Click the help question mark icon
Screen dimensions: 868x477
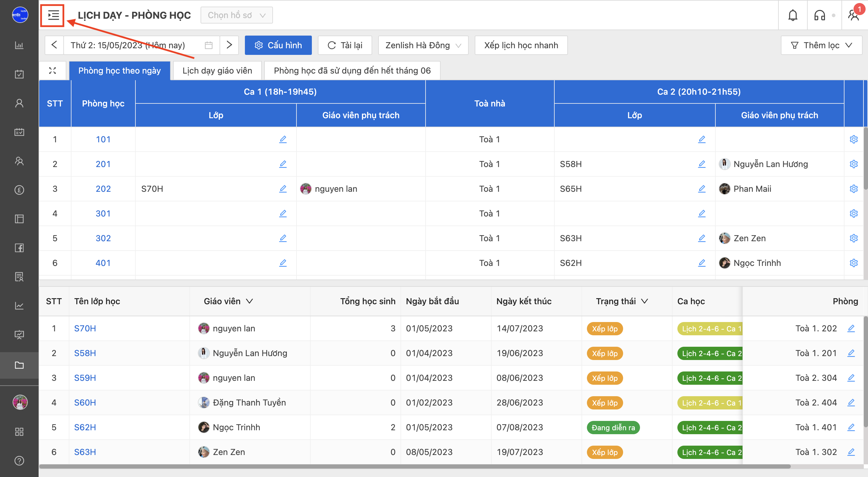tap(19, 460)
